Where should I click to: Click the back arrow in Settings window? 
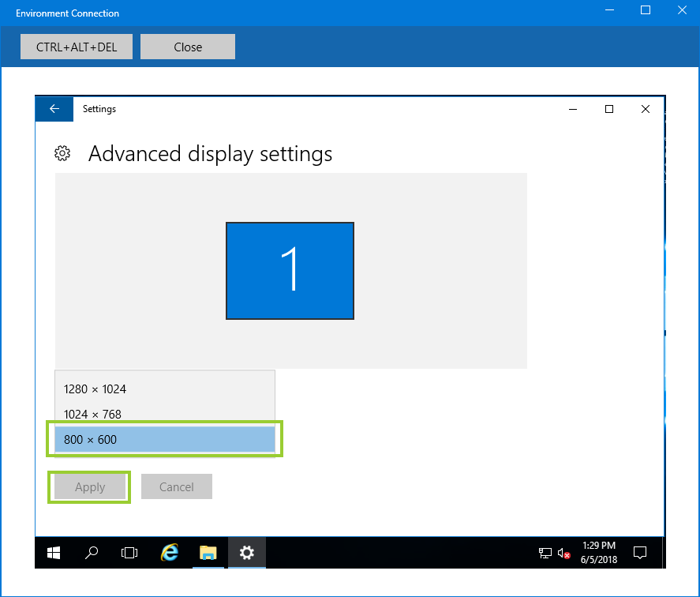tap(54, 109)
